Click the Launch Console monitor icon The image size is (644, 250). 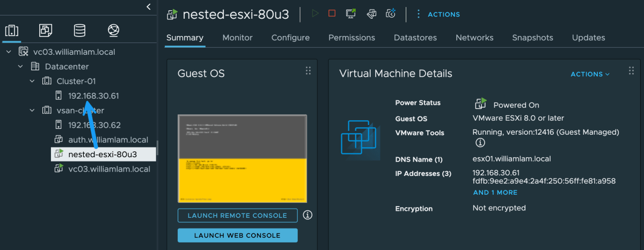(x=351, y=13)
